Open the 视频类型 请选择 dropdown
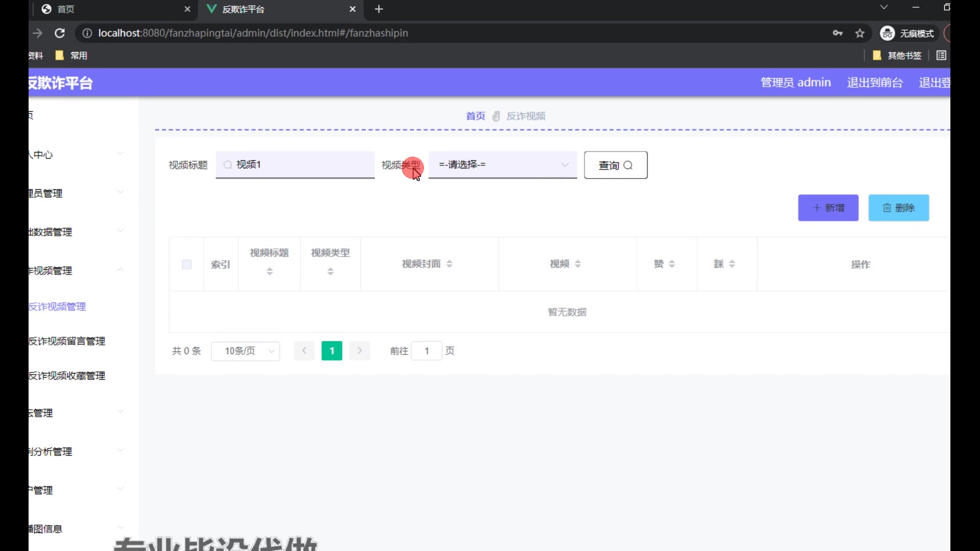980x551 pixels. click(x=502, y=165)
